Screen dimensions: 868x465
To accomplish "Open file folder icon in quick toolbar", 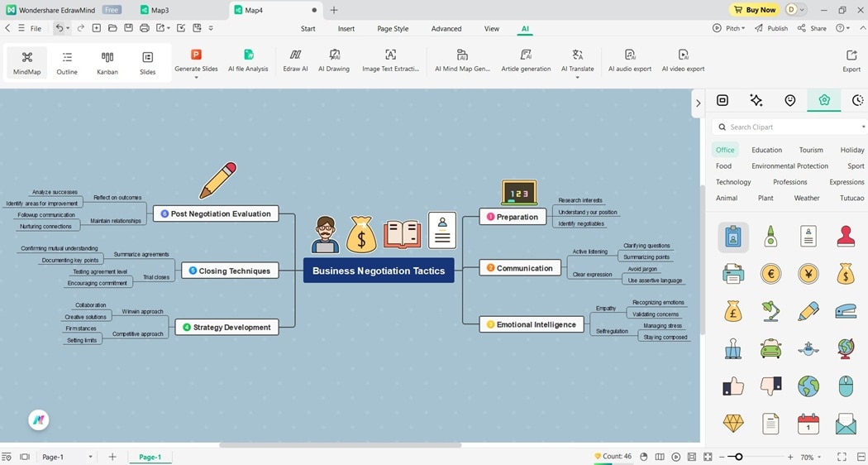I will 112,27.
